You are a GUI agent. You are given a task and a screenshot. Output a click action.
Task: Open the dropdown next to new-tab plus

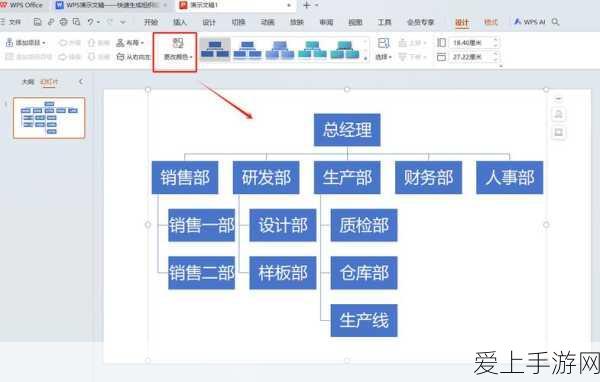[x=317, y=5]
